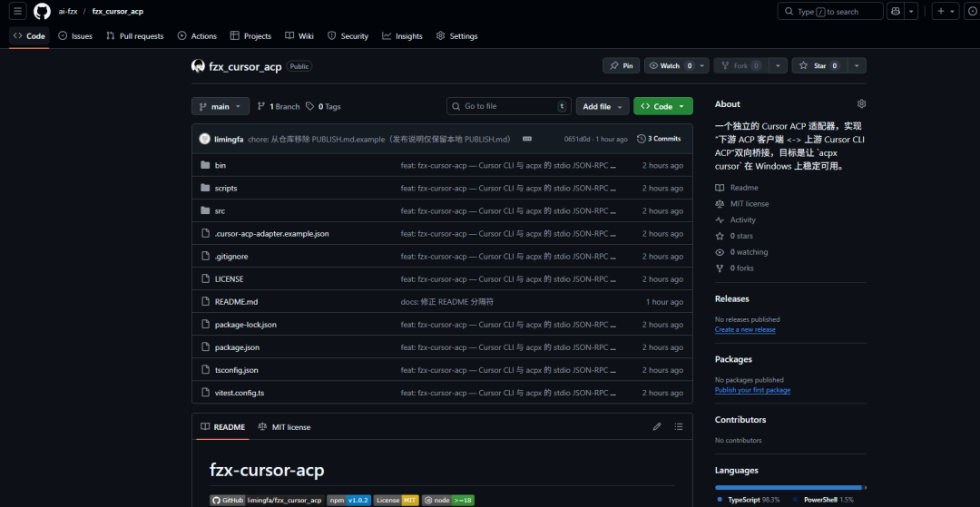Click the GitHub logo home icon

42,11
